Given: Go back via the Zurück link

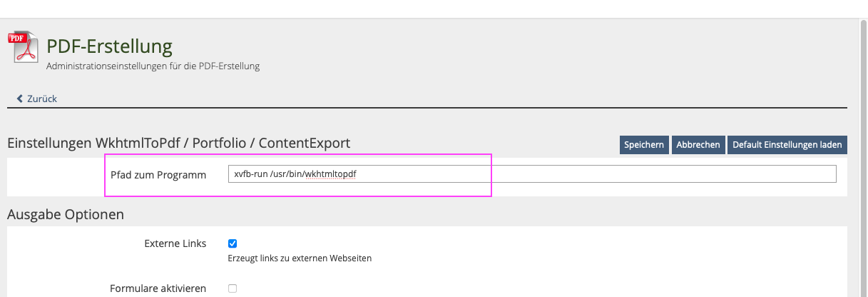Looking at the screenshot, I should click(41, 99).
